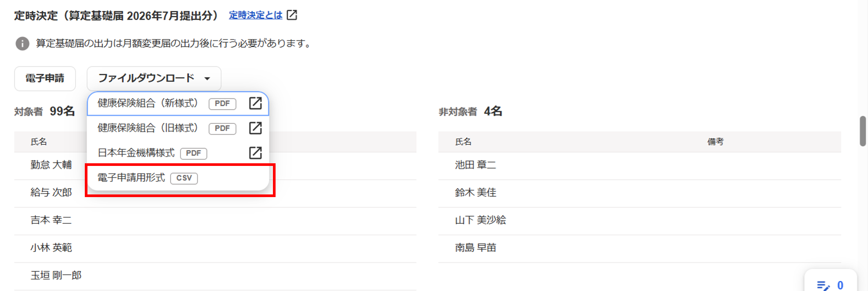
Task: Select 健康保険組合（新様式）menu entry
Action: coord(148,103)
